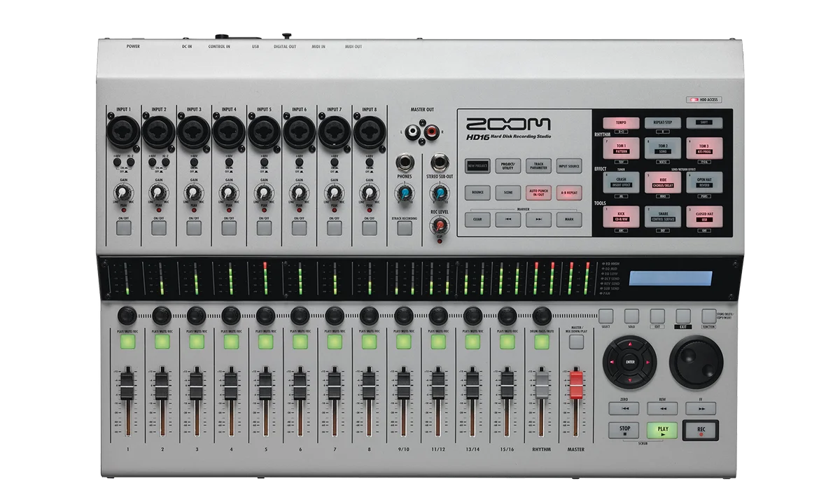This screenshot has height=504, width=840.
Task: Tap the TEMPO key
Action: coord(621,122)
